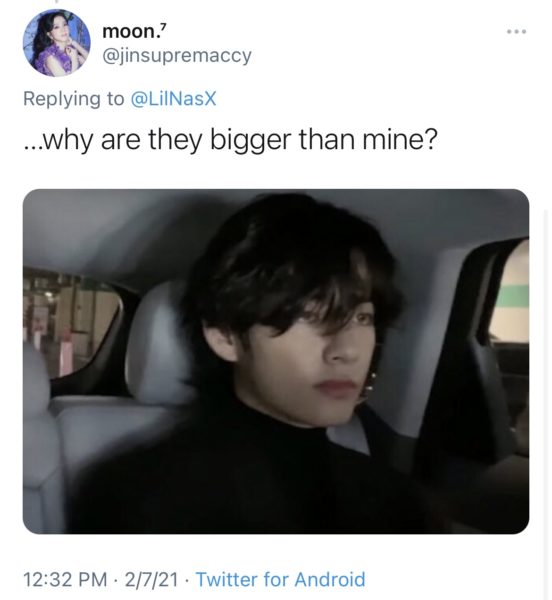Open the @jinsupremaccy handle profile

[x=177, y=56]
